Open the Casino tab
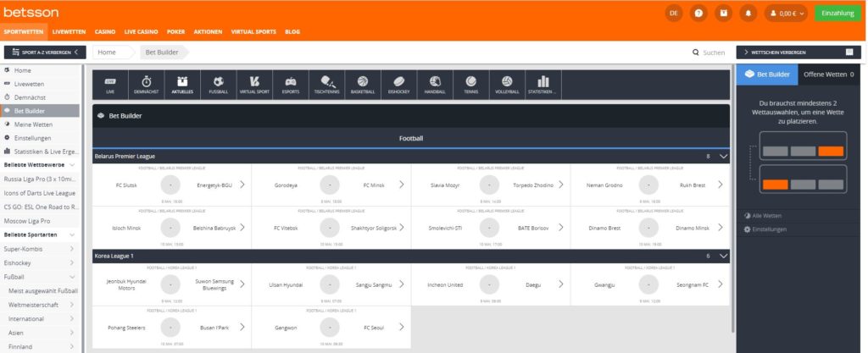 pyautogui.click(x=104, y=31)
